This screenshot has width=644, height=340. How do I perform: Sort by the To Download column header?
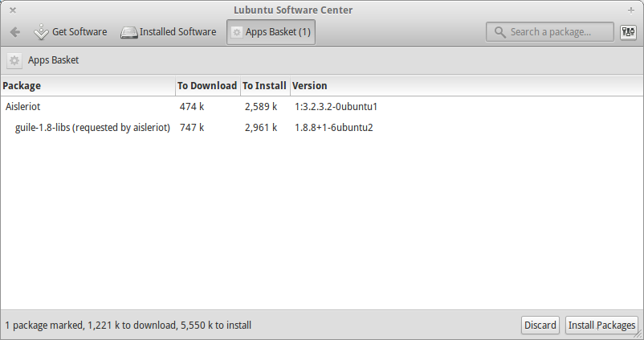coord(206,86)
